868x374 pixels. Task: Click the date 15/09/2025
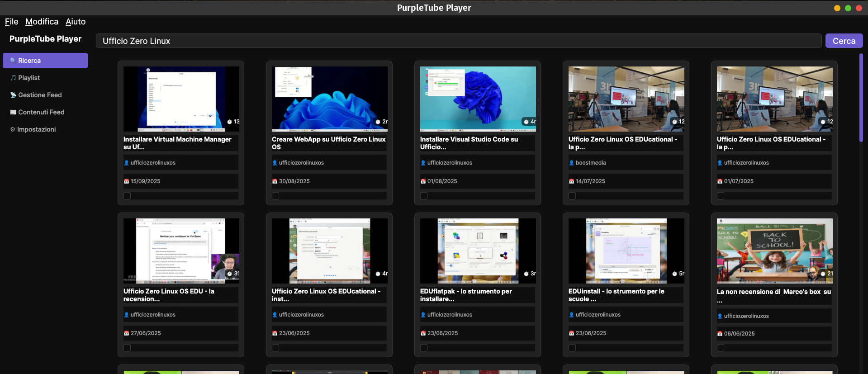[146, 181]
